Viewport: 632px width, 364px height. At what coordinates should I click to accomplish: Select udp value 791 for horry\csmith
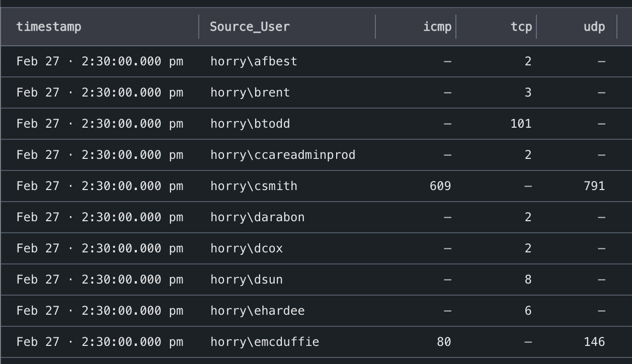pyautogui.click(x=594, y=186)
